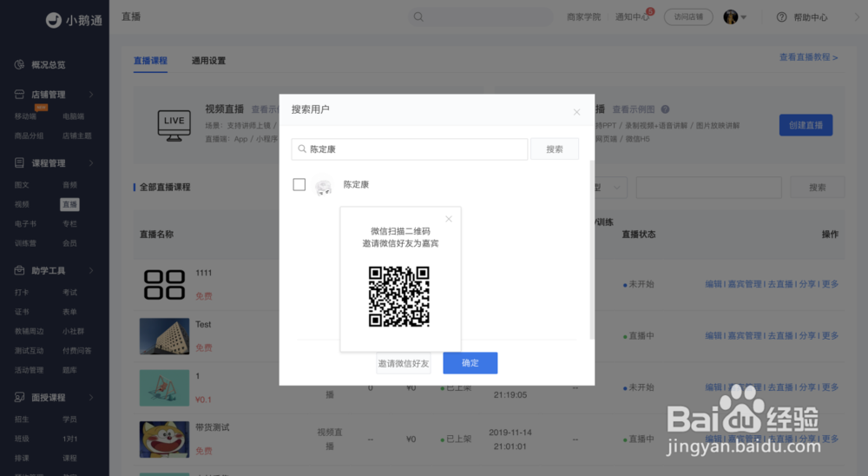Click the 邀请微信好友 button
This screenshot has width=868, height=476.
(x=404, y=363)
